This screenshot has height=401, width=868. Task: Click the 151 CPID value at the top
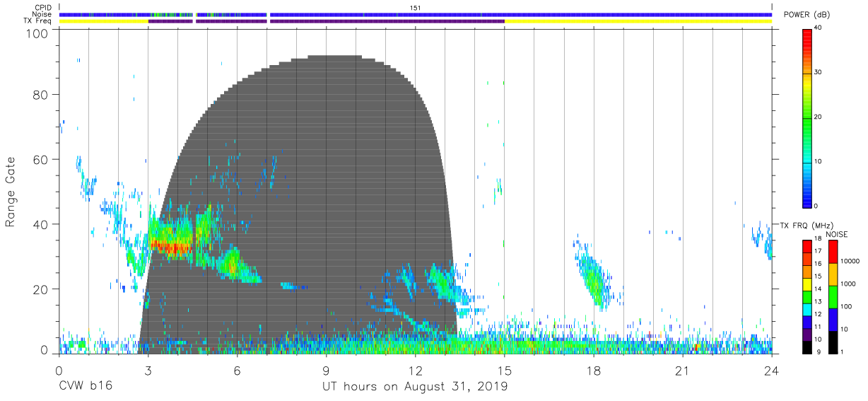tap(416, 8)
